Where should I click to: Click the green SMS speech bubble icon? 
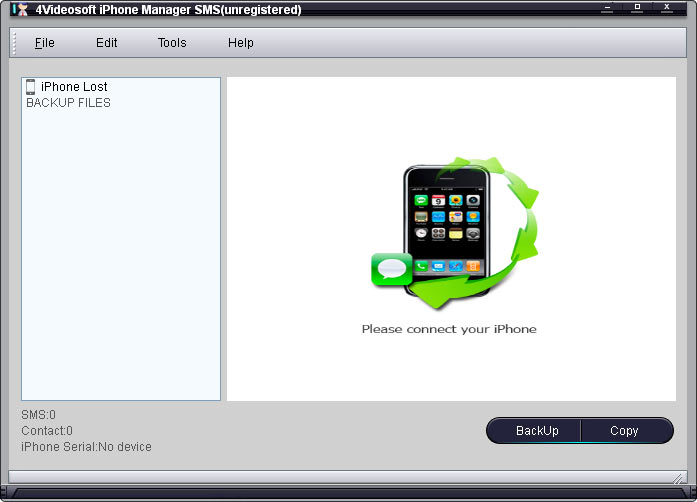tap(391, 269)
